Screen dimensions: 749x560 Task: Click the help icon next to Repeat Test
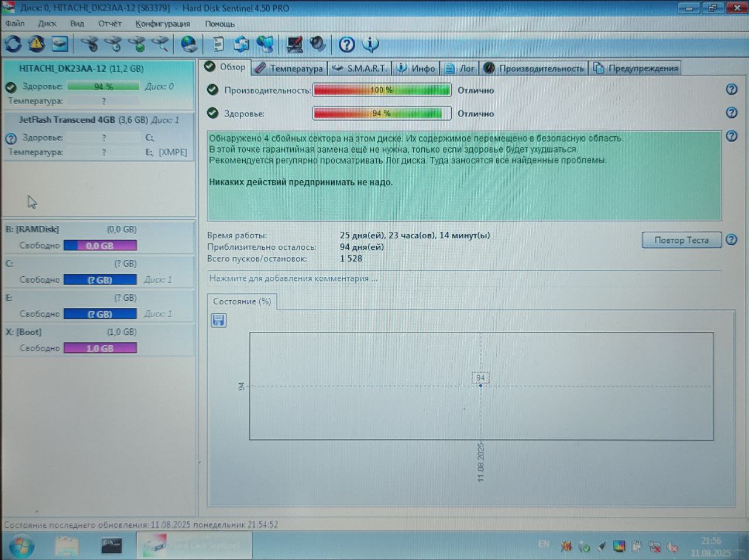click(731, 240)
